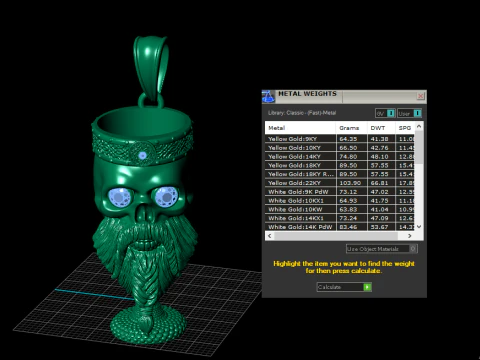Click the 66.81 DWT cell
This screenshot has width=480, height=360.
pos(381,183)
